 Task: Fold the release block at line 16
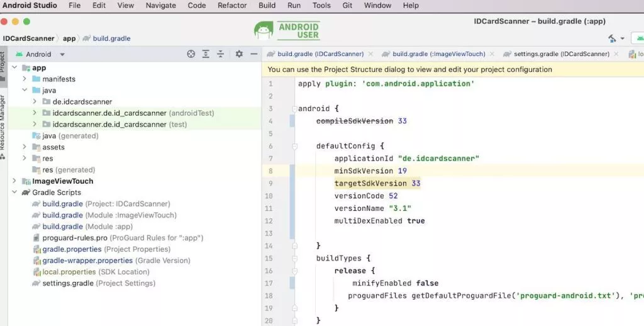tap(294, 271)
